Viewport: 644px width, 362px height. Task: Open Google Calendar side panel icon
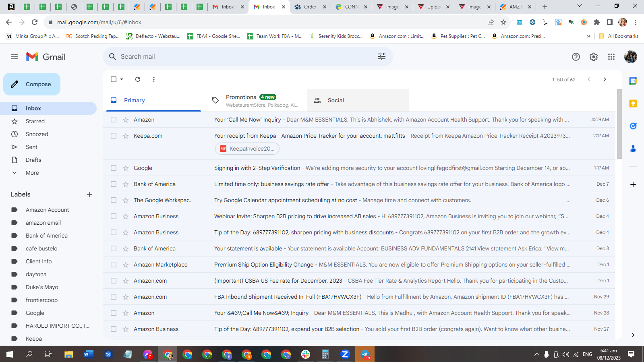633,81
